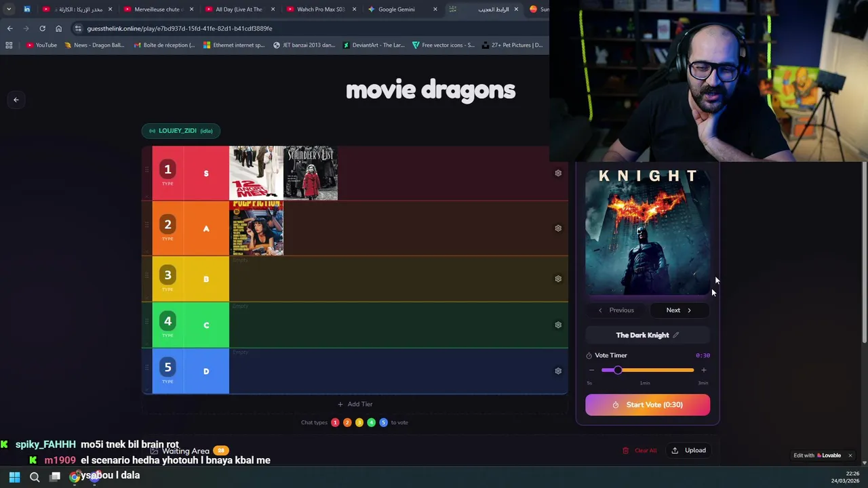Viewport: 868px width, 488px height.
Task: Open settings gear for A tier row
Action: pos(558,228)
